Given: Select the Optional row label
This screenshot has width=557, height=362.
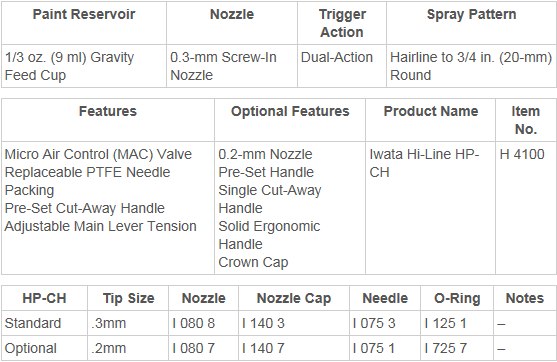Looking at the screenshot, I should 31,349.
